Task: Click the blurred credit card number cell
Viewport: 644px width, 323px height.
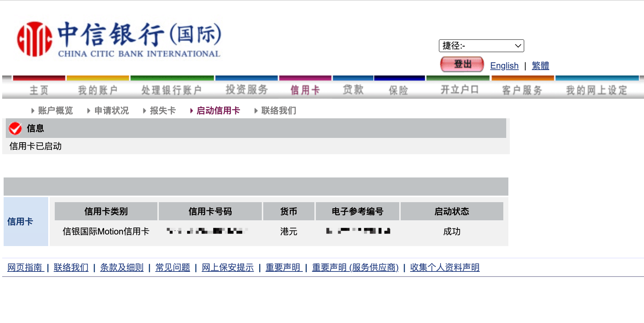Action: click(x=207, y=231)
